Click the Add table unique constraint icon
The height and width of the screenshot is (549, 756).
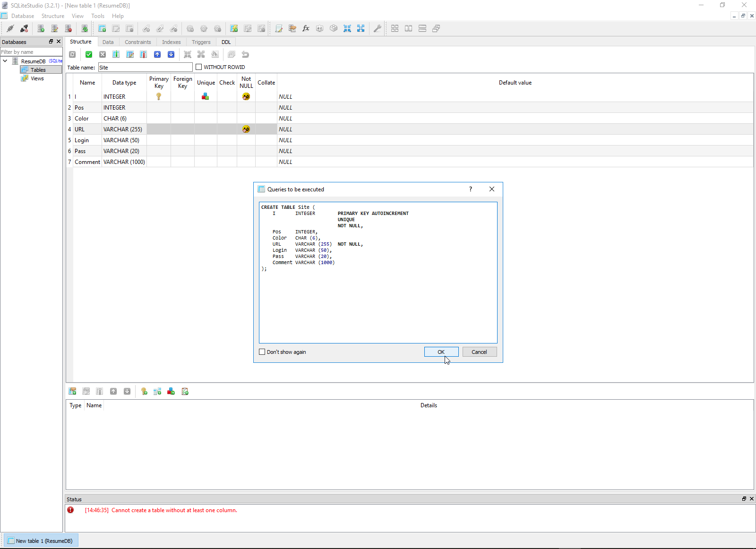coord(171,391)
